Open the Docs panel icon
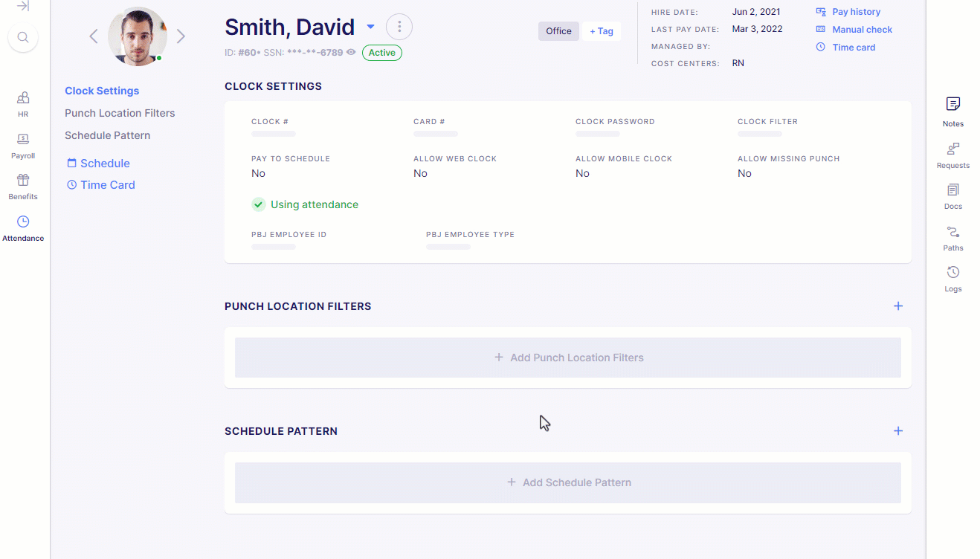Image resolution: width=980 pixels, height=559 pixels. tap(953, 190)
